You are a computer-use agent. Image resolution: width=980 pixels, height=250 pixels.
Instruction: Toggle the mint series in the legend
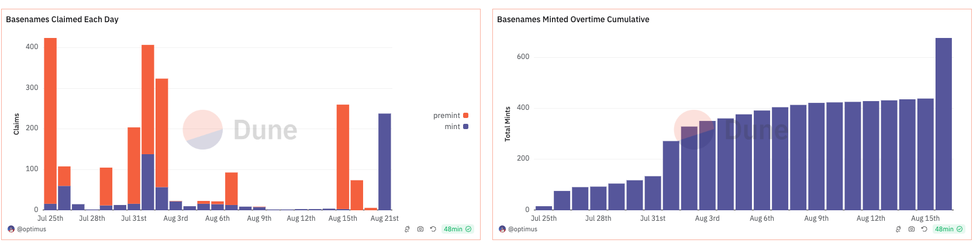[x=452, y=127]
